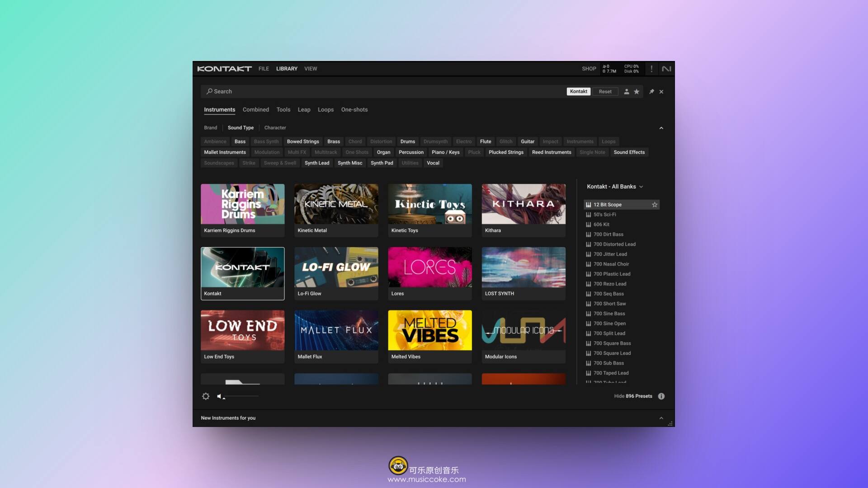Screen dimensions: 868x488
Task: Mute preview with the speaker icon
Action: point(220,396)
